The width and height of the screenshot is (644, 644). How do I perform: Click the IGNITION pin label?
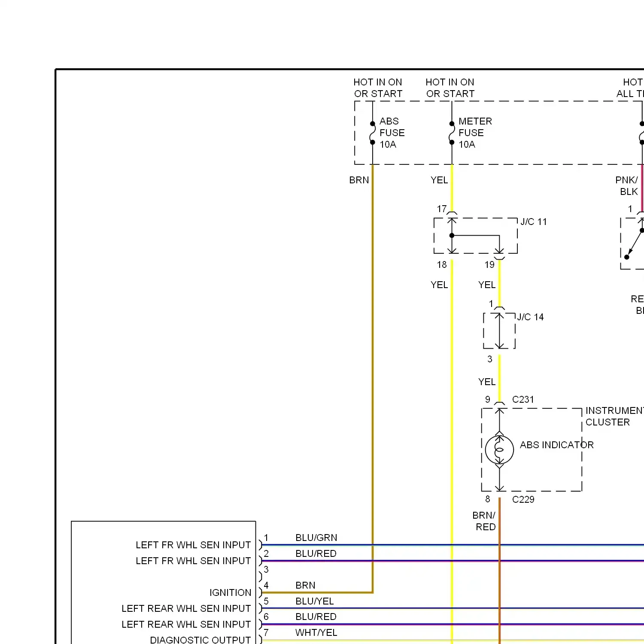click(231, 592)
